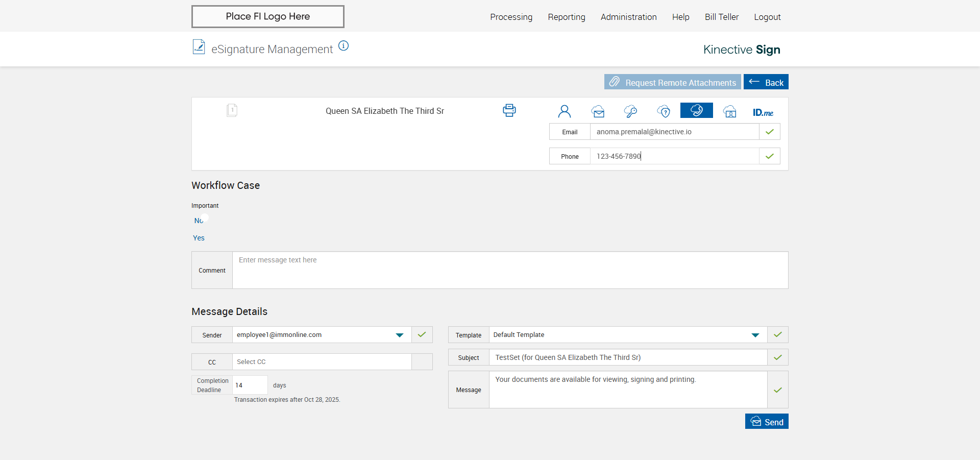980x460 pixels.
Task: Open the eSignature Management info icon
Action: click(344, 46)
